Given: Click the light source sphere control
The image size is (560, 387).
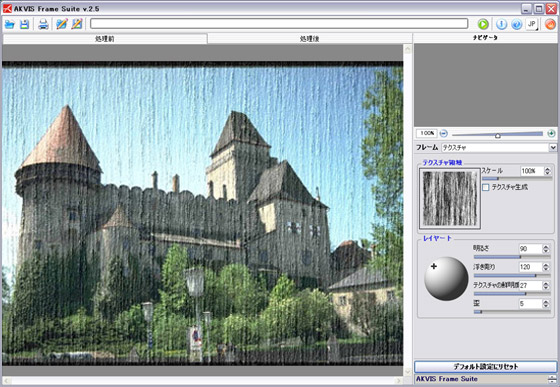Looking at the screenshot, I should [446, 279].
